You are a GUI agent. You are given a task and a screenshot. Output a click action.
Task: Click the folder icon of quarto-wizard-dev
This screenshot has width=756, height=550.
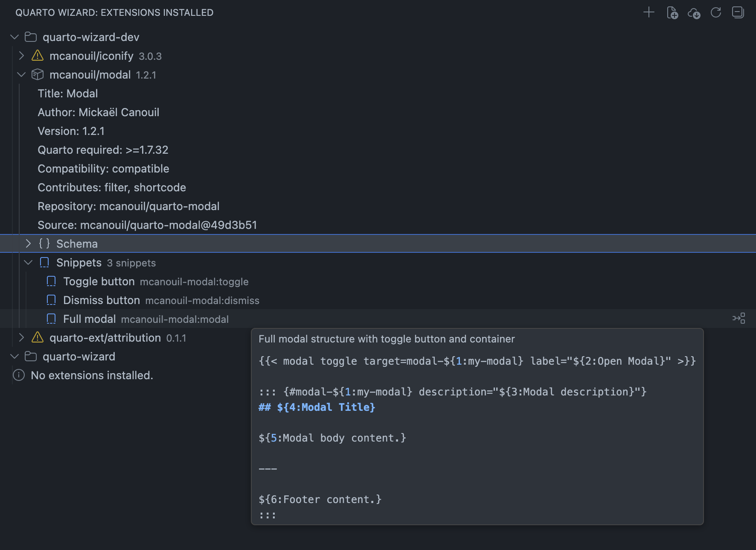click(30, 37)
